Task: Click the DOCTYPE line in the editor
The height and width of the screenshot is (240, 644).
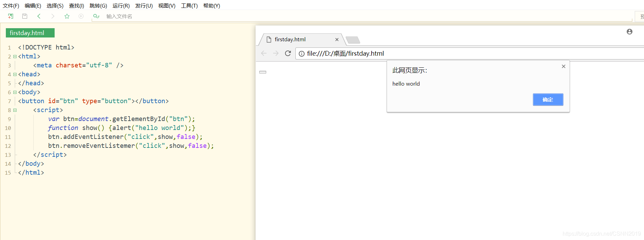Action: pos(46,47)
